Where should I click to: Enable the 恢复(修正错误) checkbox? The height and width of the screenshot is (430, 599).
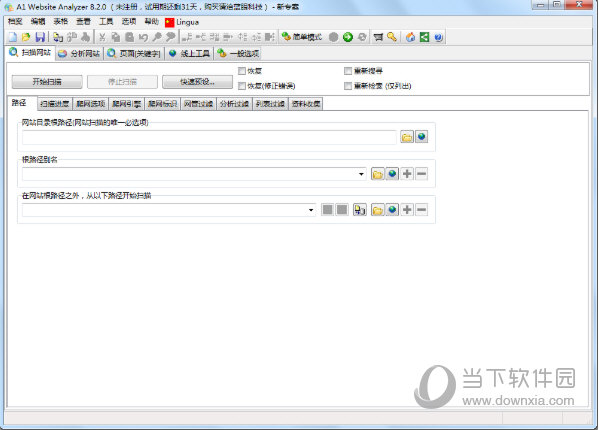click(x=241, y=86)
